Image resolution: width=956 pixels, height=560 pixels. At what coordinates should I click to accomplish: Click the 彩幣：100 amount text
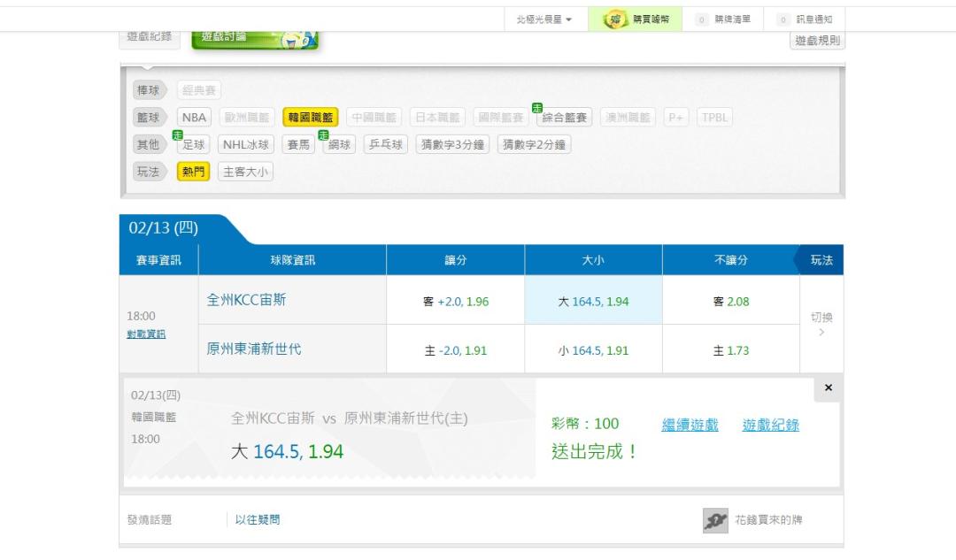(585, 424)
